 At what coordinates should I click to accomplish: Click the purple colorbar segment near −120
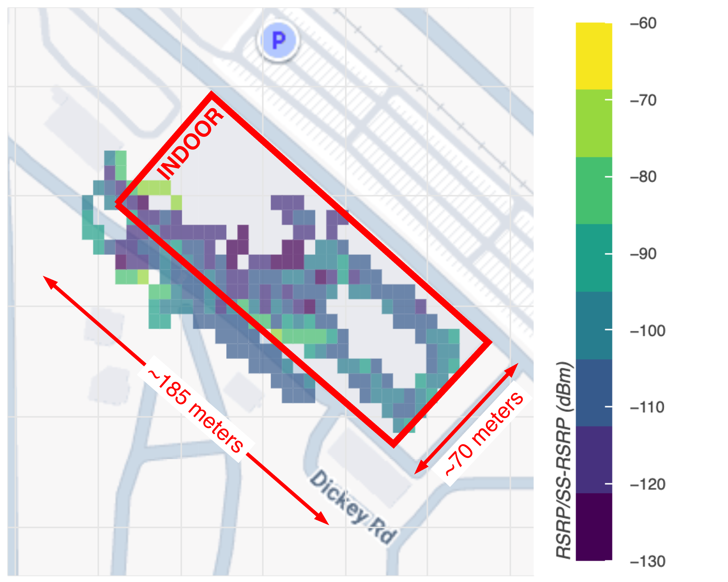(594, 460)
